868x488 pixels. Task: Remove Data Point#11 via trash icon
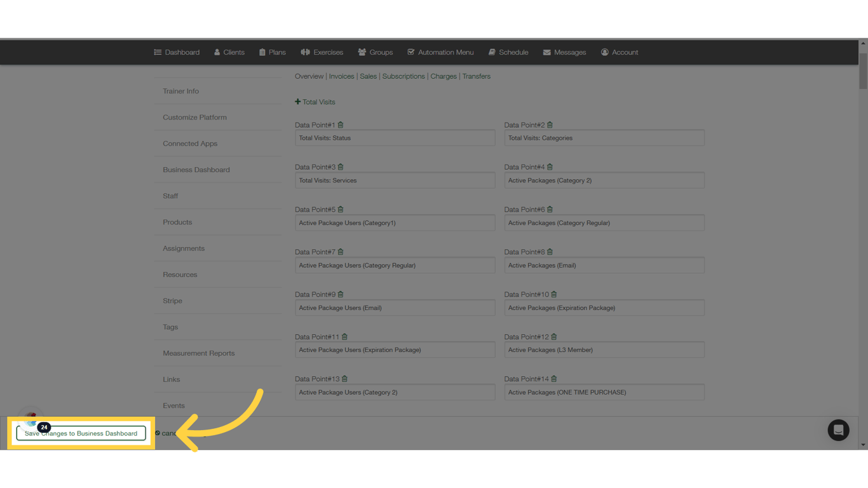coord(344,337)
